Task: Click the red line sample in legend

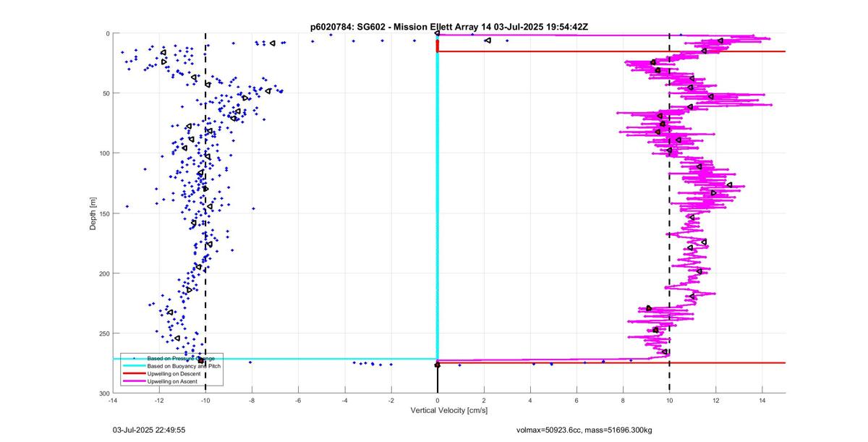Action: (x=133, y=375)
